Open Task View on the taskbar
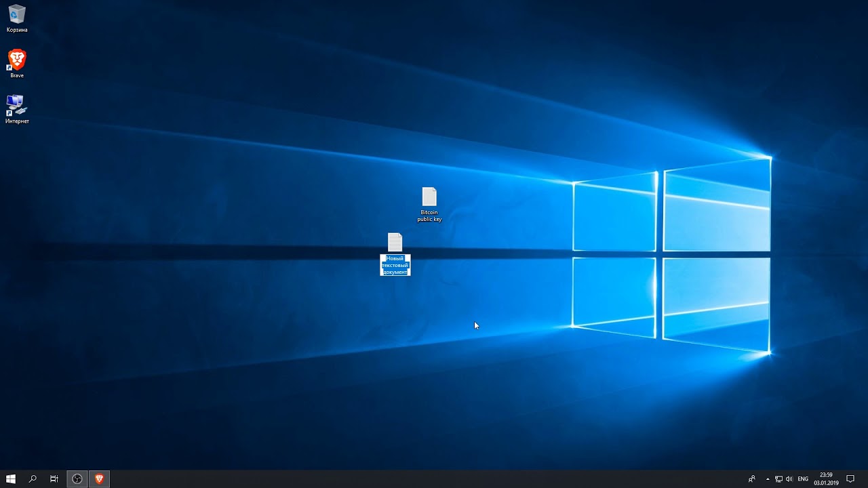Viewport: 868px width, 488px height. pyautogui.click(x=54, y=479)
